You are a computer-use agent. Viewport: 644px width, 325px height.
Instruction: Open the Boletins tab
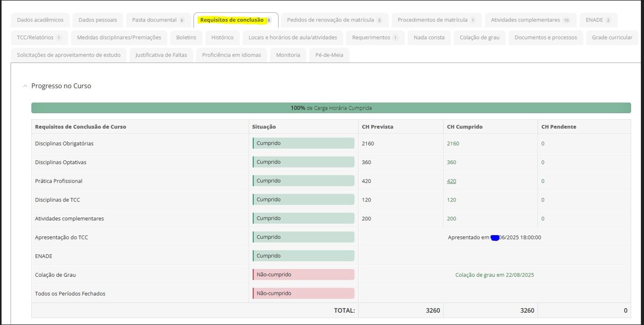coord(186,37)
